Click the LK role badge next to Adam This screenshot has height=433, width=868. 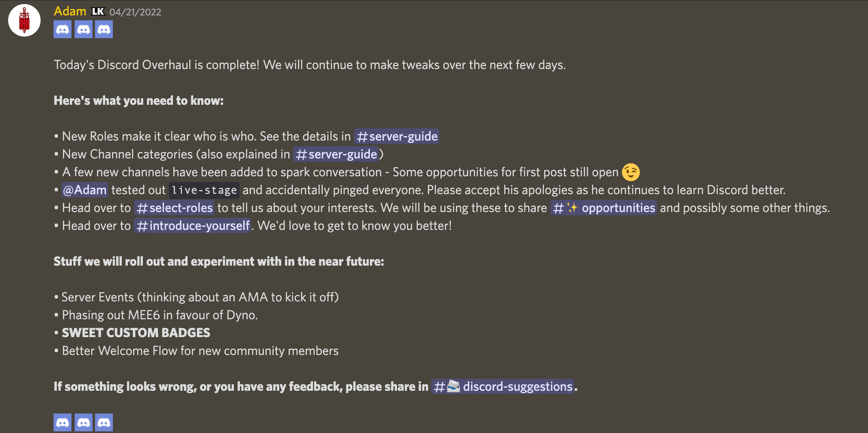(97, 11)
